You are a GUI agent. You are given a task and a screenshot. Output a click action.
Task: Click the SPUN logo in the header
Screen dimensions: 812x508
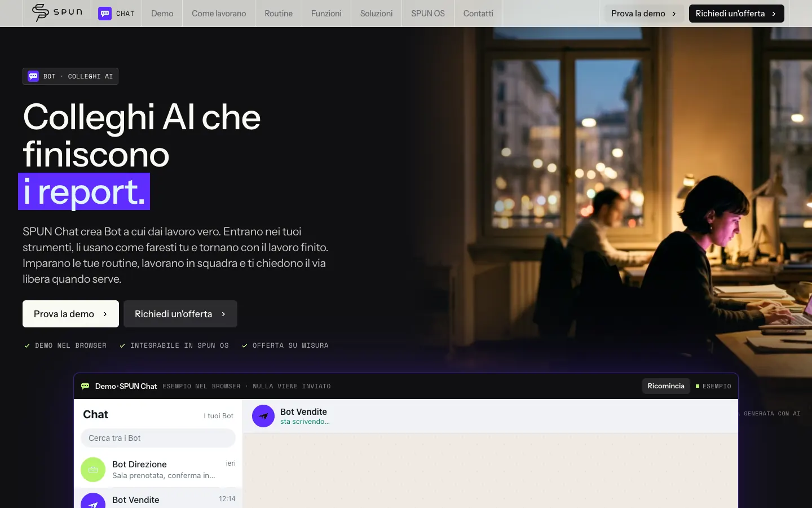click(x=57, y=12)
